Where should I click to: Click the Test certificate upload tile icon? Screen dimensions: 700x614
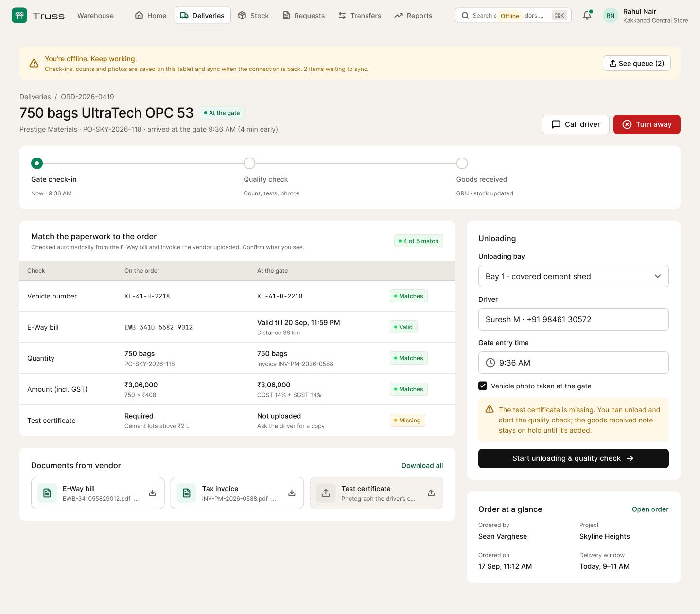tap(326, 493)
